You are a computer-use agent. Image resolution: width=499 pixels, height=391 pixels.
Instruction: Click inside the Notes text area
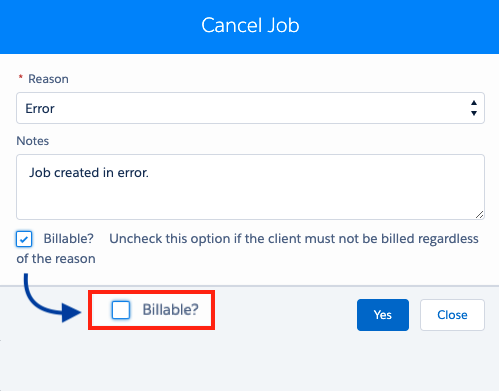[250, 187]
